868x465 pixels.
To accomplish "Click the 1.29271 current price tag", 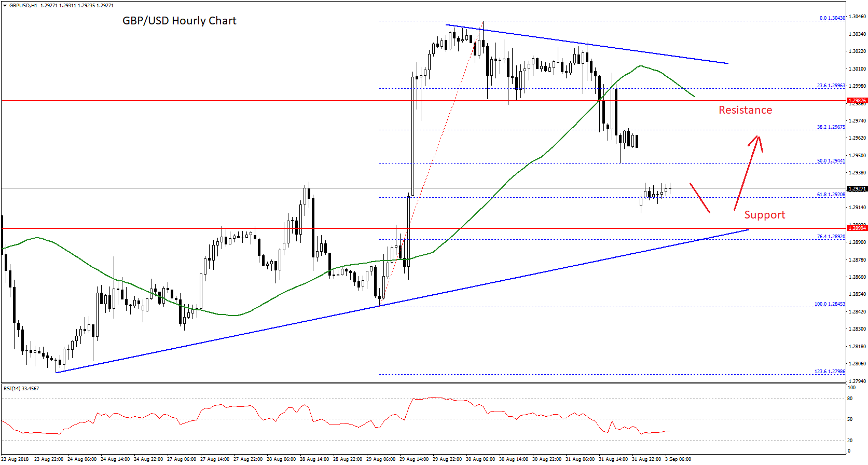I will point(857,189).
